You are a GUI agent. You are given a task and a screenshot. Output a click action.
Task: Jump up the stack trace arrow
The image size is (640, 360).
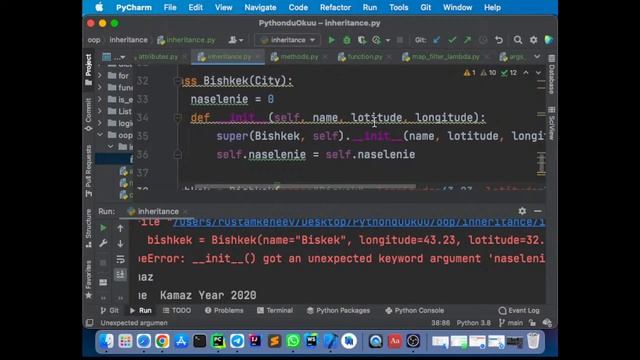click(x=120, y=228)
